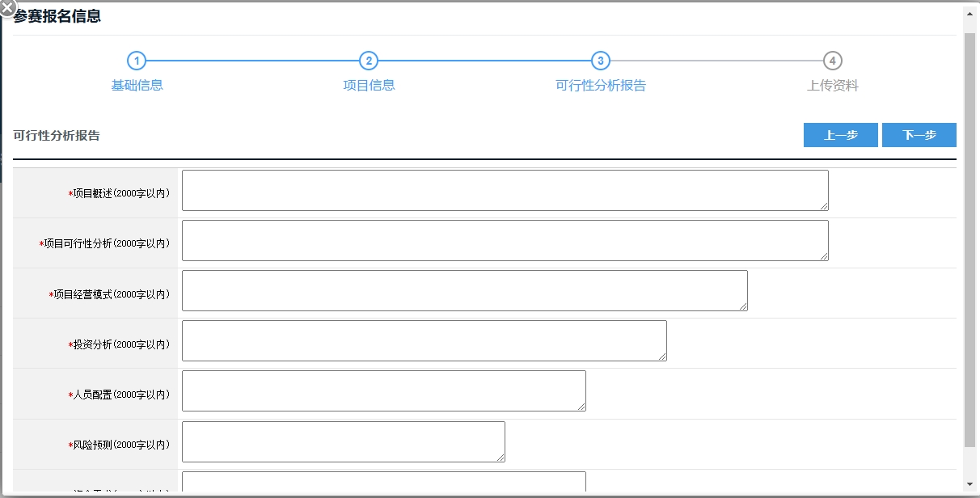Focus the 人员配置 text area
The width and height of the screenshot is (980, 498).
384,391
